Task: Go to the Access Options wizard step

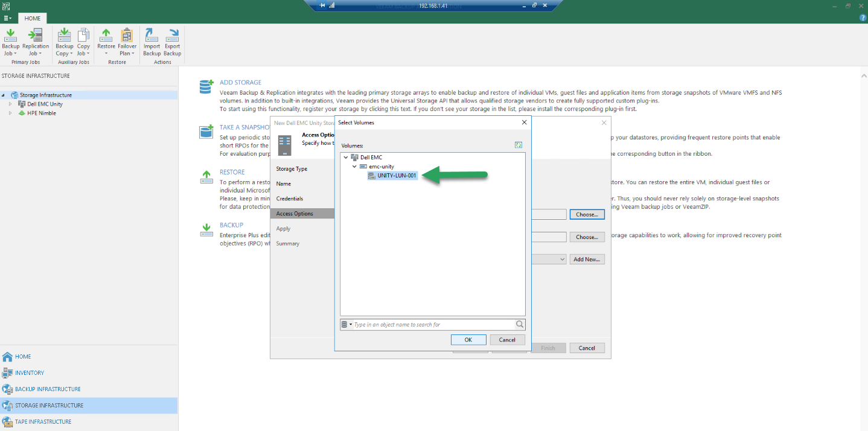Action: [x=302, y=214]
